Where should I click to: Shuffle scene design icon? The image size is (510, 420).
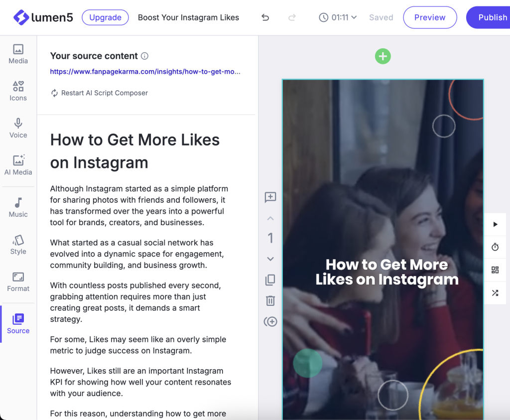coord(495,293)
